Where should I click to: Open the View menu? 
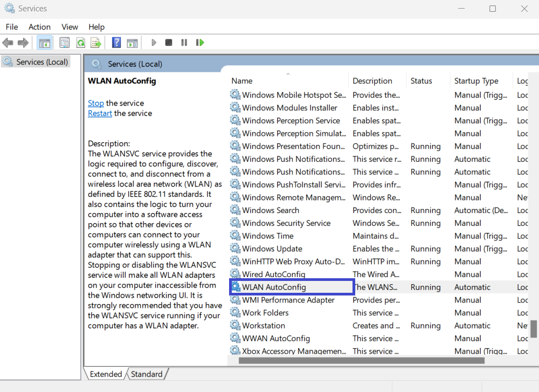[x=70, y=27]
